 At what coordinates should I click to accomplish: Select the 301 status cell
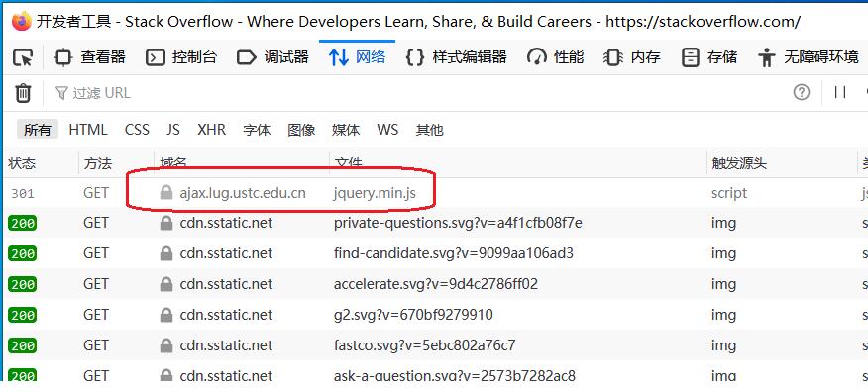(23, 193)
